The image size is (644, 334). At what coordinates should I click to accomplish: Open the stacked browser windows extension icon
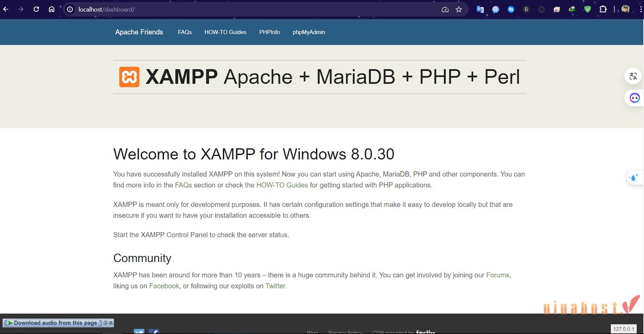click(557, 9)
